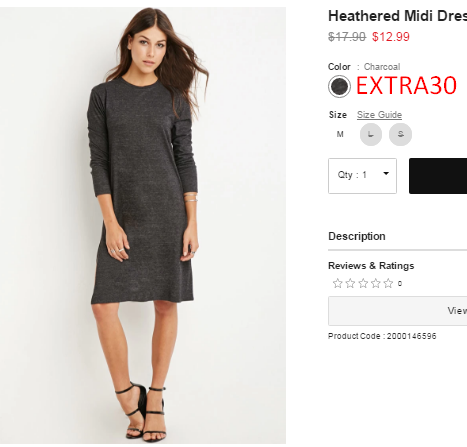The width and height of the screenshot is (467, 447).
Task: Expand the Qty : 1 selector box
Action: click(362, 176)
